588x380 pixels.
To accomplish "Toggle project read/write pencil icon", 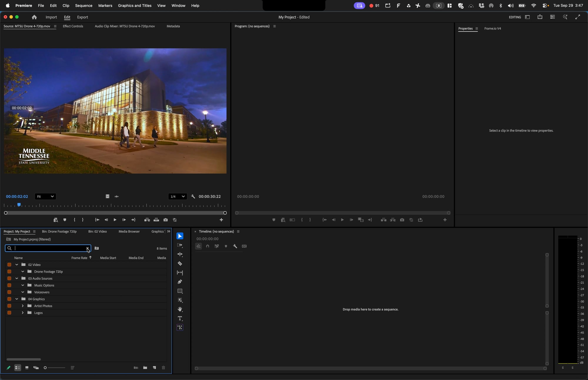I will pyautogui.click(x=9, y=368).
